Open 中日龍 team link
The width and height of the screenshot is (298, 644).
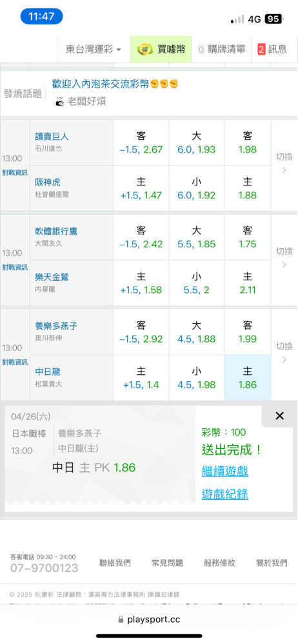pyautogui.click(x=48, y=372)
